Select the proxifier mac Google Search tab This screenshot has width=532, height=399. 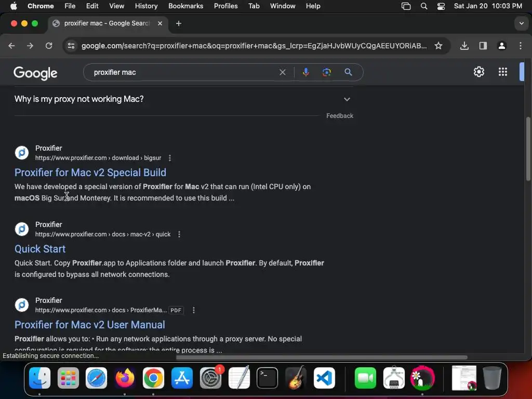108,23
